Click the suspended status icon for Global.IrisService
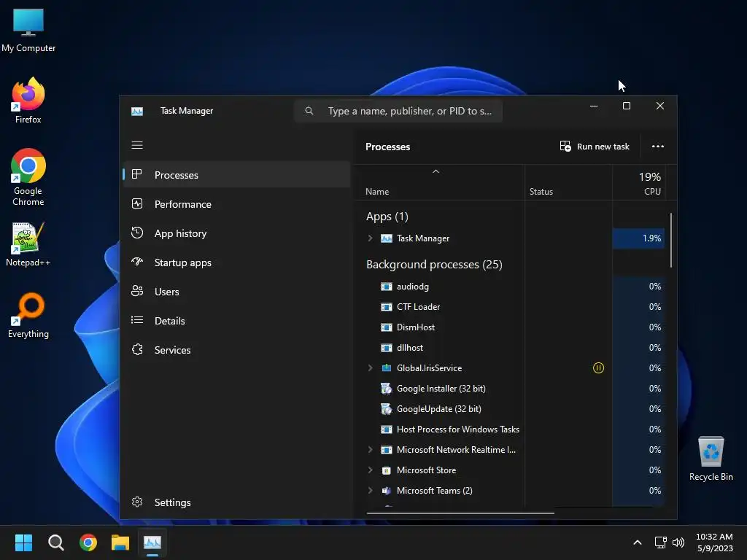Screen dimensions: 747x560 [x=598, y=368]
